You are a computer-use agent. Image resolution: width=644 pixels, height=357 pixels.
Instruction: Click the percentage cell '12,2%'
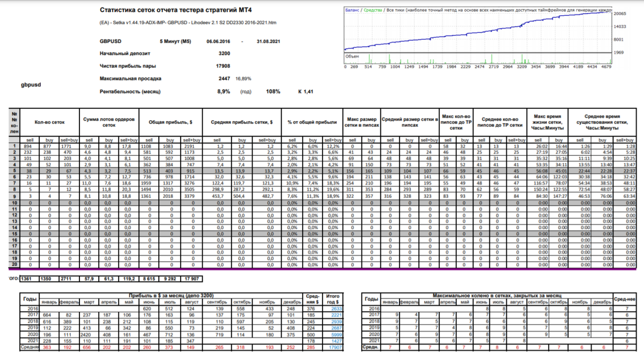(332, 147)
